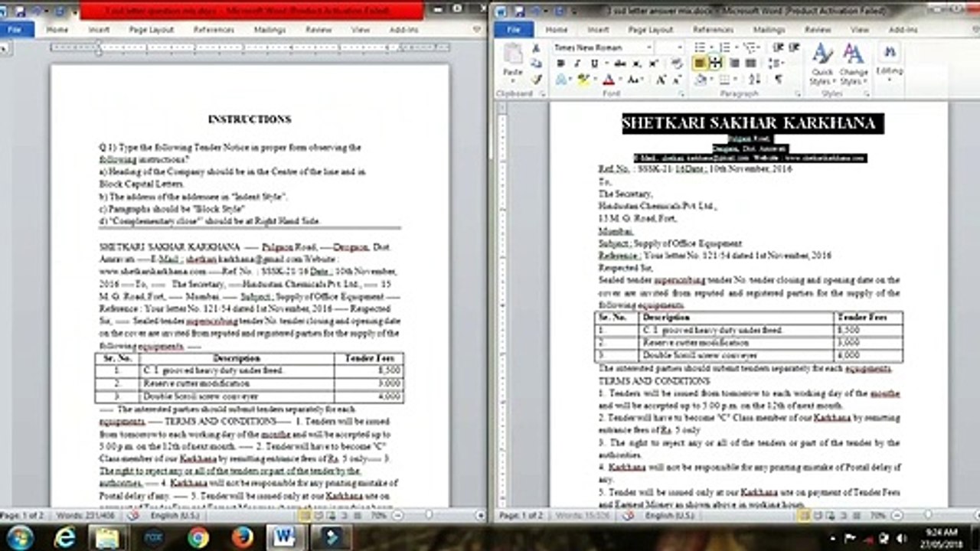Viewport: 980px width, 551px height.
Task: Open References tab in right window
Action: tap(713, 29)
